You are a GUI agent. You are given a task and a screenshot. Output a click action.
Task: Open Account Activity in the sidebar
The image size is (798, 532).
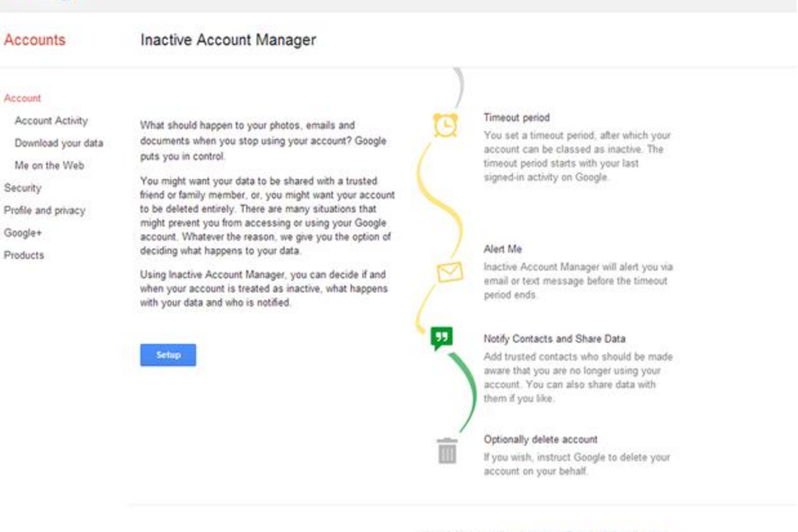pyautogui.click(x=51, y=121)
